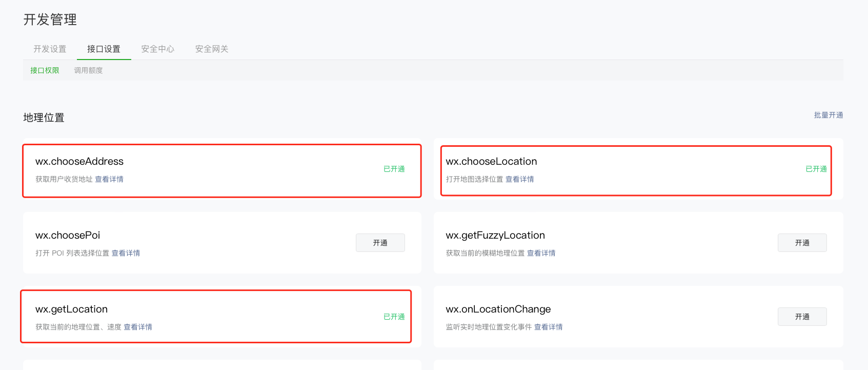
Task: Click 已开通 status on wx.chooseLocation
Action: (x=816, y=169)
